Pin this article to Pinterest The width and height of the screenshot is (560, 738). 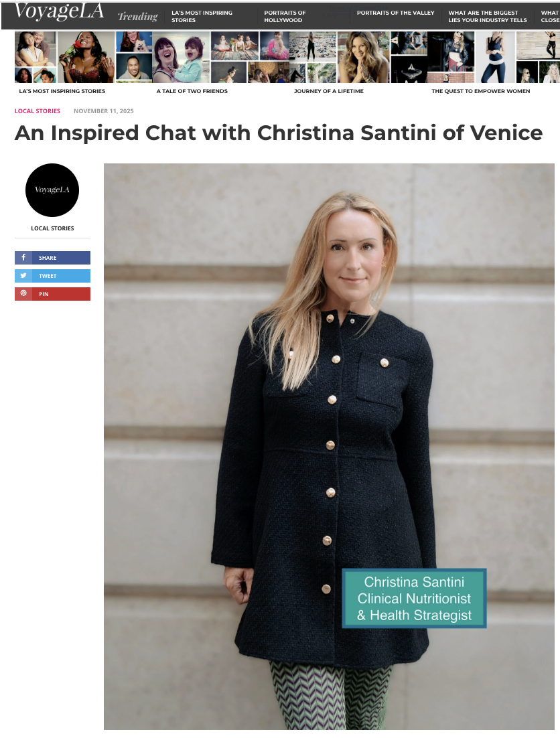pyautogui.click(x=52, y=294)
